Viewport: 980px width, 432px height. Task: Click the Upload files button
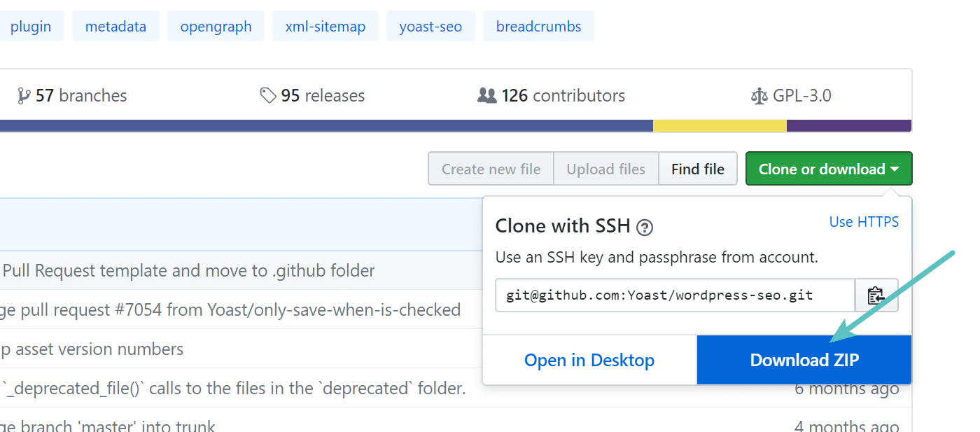pyautogui.click(x=605, y=168)
